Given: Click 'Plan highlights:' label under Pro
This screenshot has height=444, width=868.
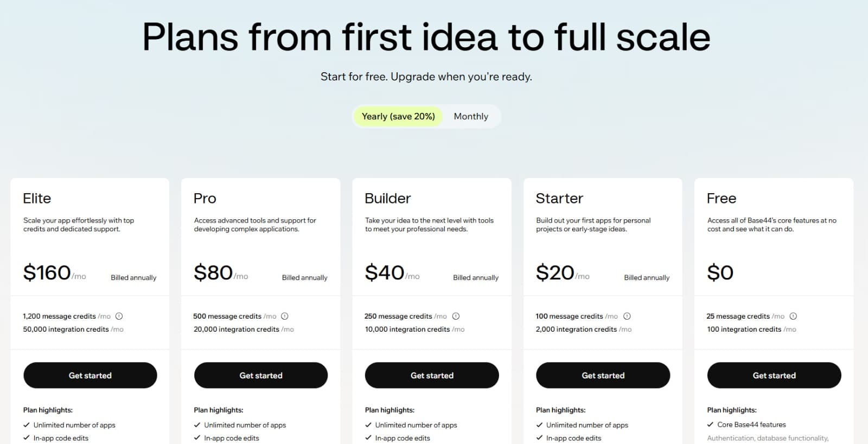Looking at the screenshot, I should (219, 410).
